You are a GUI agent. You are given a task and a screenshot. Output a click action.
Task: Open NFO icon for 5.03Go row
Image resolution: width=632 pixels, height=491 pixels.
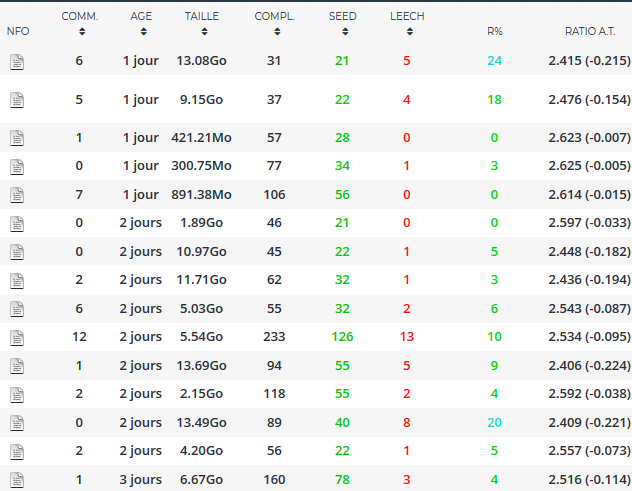[17, 309]
